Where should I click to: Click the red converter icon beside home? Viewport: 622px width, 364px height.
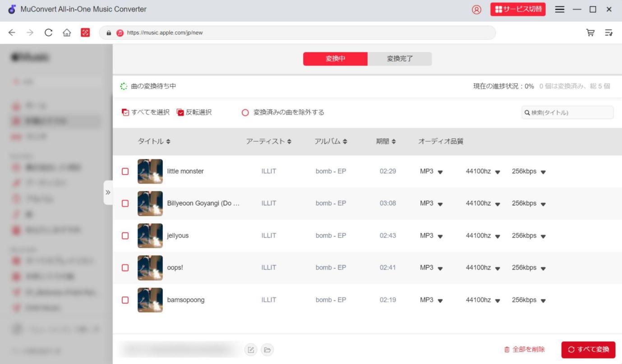[x=85, y=32]
